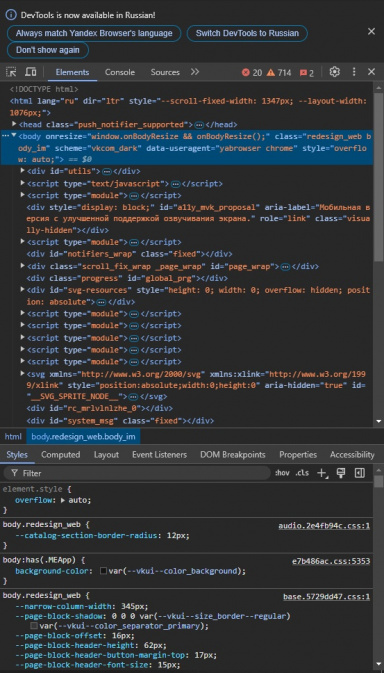Expand the svg xmlns node
Image resolution: width=384 pixels, height=673 pixels.
(x=22, y=373)
